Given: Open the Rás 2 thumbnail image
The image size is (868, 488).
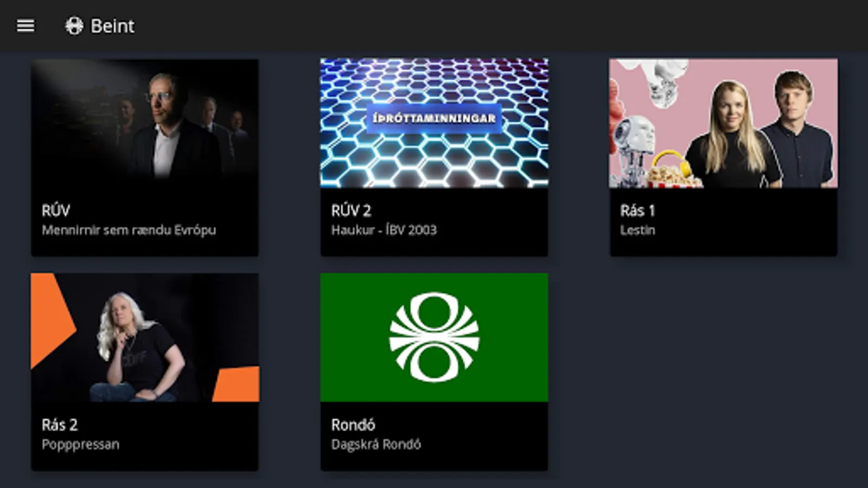Looking at the screenshot, I should pos(145,337).
